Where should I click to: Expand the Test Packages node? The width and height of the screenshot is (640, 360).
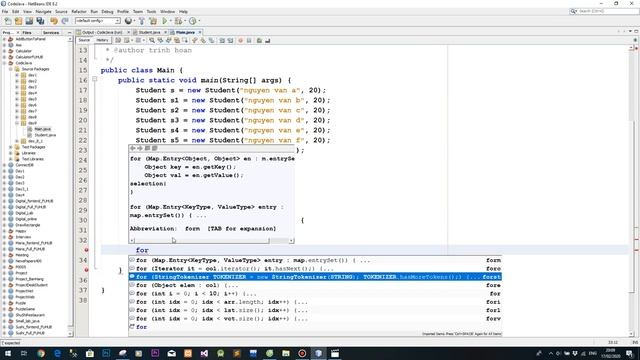(11, 147)
